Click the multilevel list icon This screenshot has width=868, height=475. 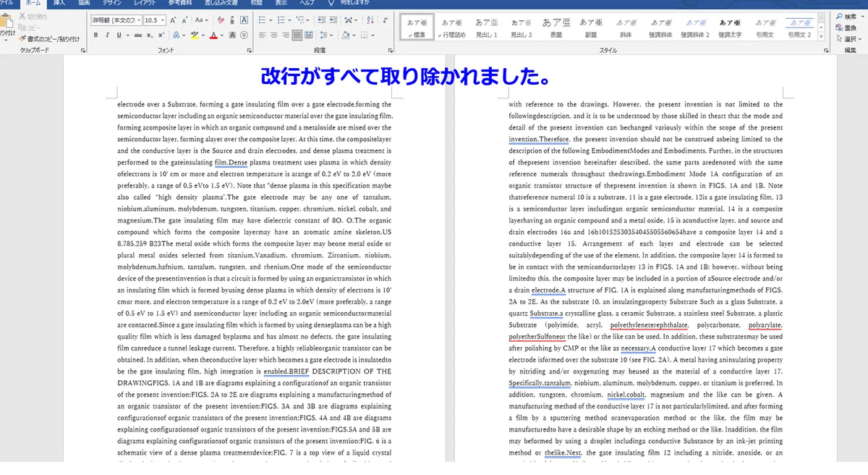click(x=299, y=20)
